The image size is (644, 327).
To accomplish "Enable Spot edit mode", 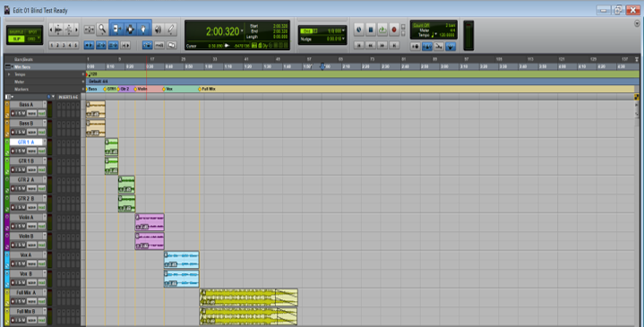I will click(x=33, y=32).
